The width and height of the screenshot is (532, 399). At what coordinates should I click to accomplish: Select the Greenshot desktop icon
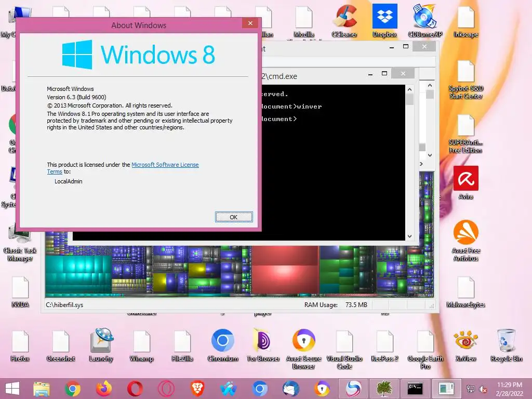point(61,345)
